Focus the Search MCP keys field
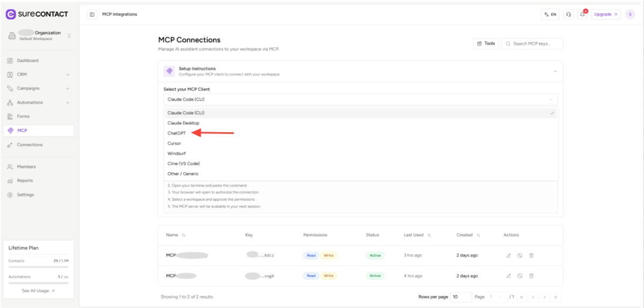This screenshot has width=644, height=308. tap(537, 44)
